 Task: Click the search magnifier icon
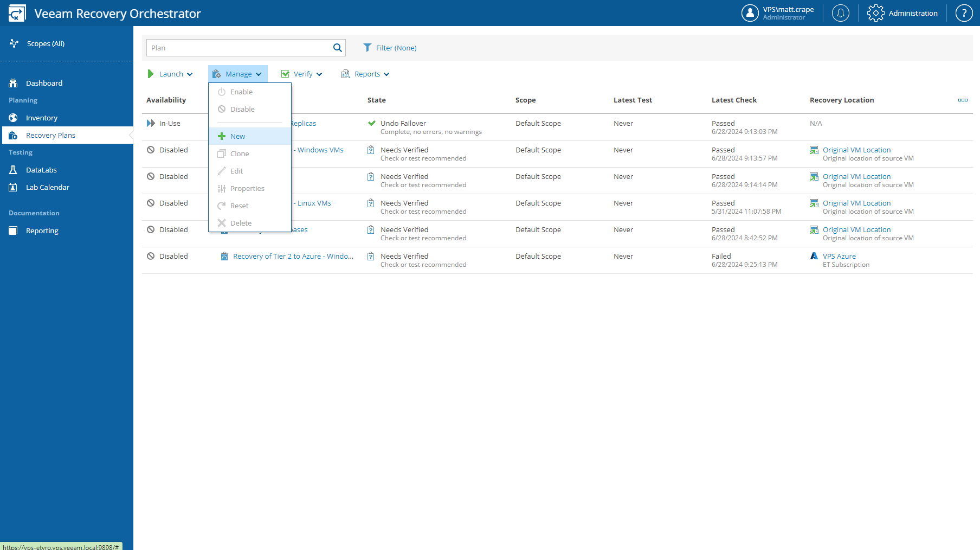[x=337, y=48]
